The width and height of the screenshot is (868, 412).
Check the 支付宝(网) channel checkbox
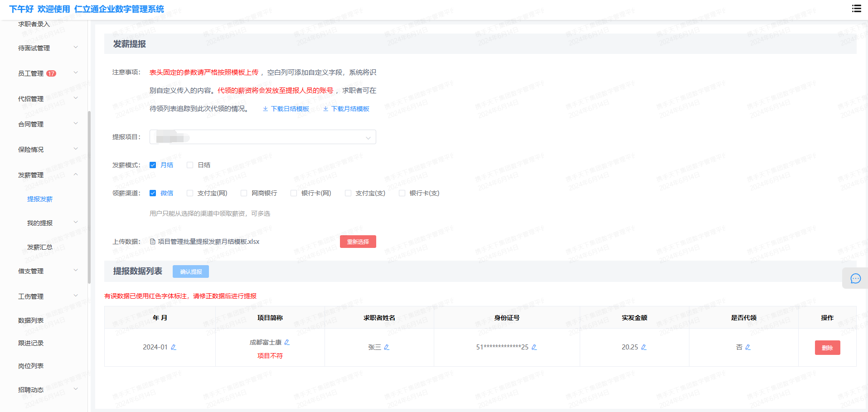coord(190,193)
